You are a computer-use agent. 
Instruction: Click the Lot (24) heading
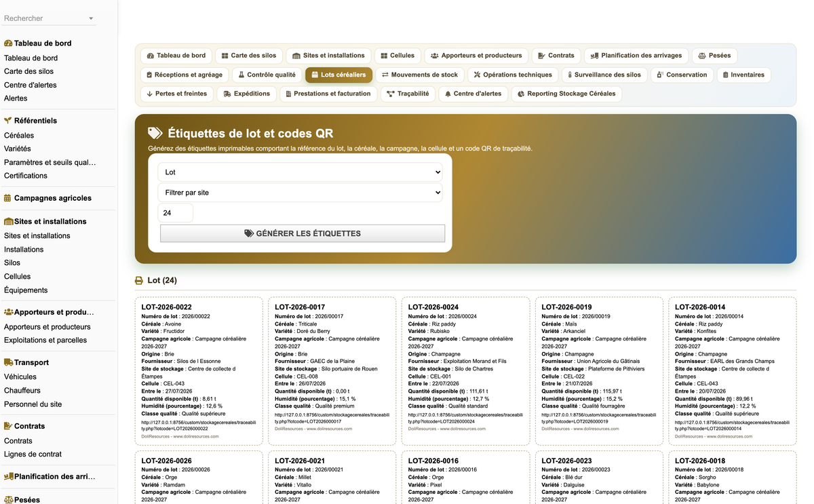pos(162,280)
